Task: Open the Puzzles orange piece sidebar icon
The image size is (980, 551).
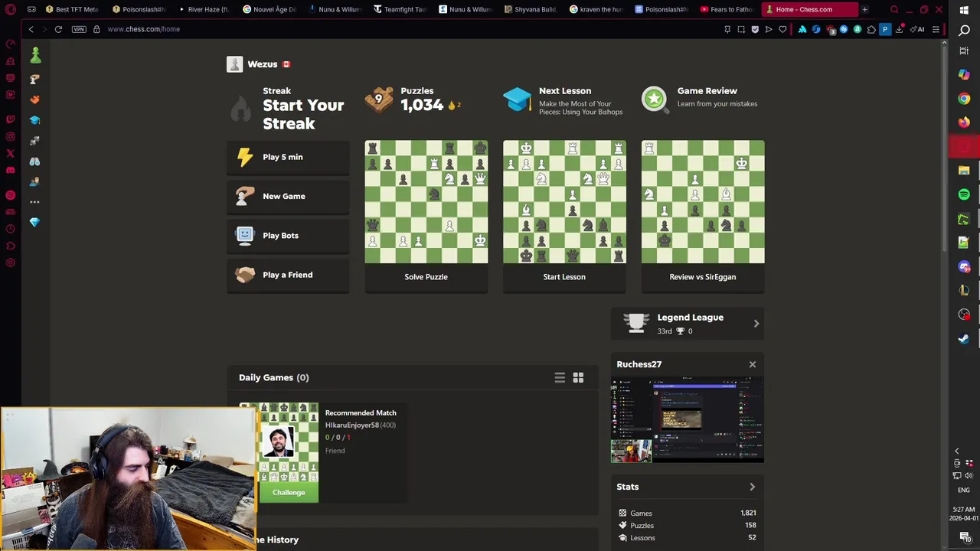Action: [34, 99]
